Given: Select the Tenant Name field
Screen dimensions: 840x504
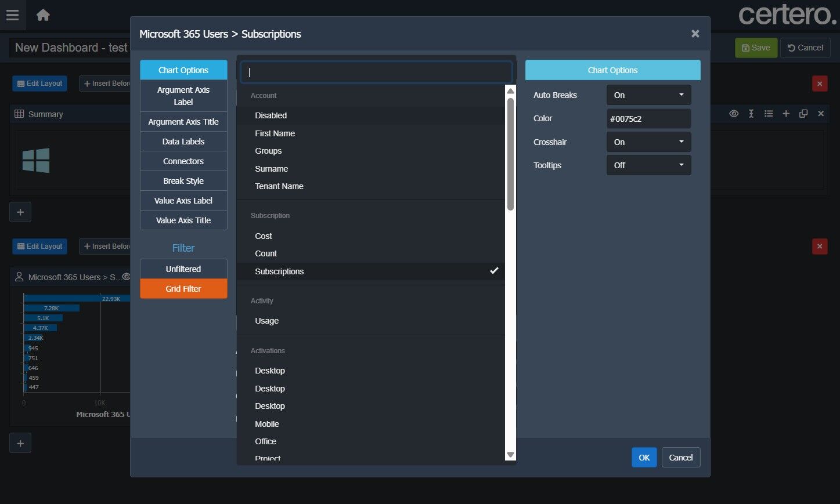Looking at the screenshot, I should point(370,186).
